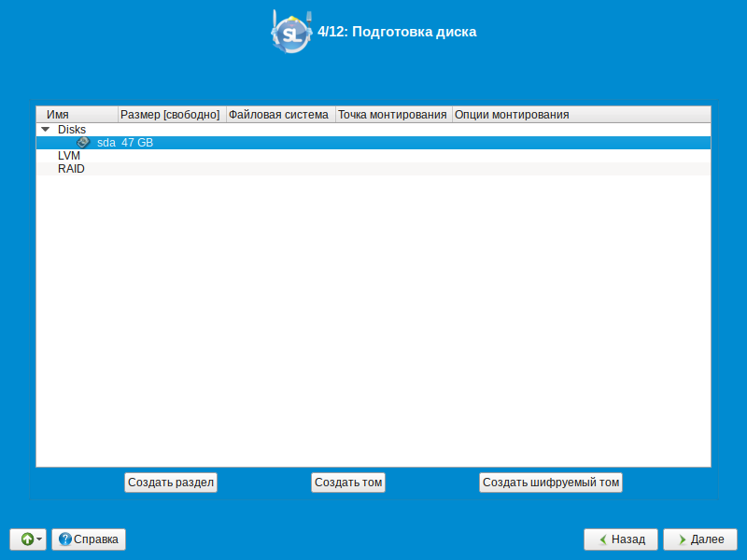Viewport: 747px width, 560px height.
Task: Click the Опции монтирования column header
Action: coord(581,114)
